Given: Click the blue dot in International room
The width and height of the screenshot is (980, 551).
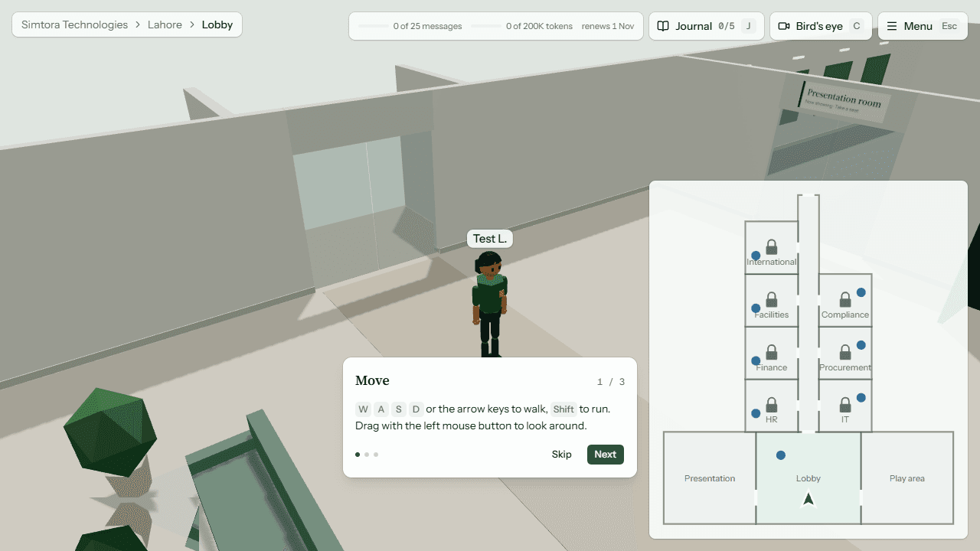Looking at the screenshot, I should pos(756,256).
